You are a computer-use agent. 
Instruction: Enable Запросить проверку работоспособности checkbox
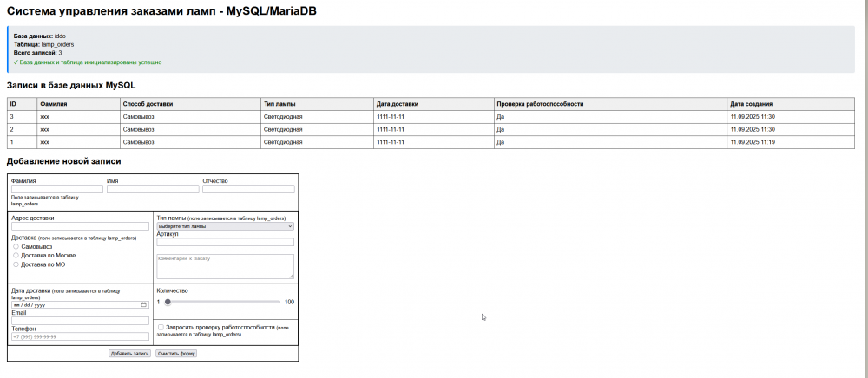(161, 327)
